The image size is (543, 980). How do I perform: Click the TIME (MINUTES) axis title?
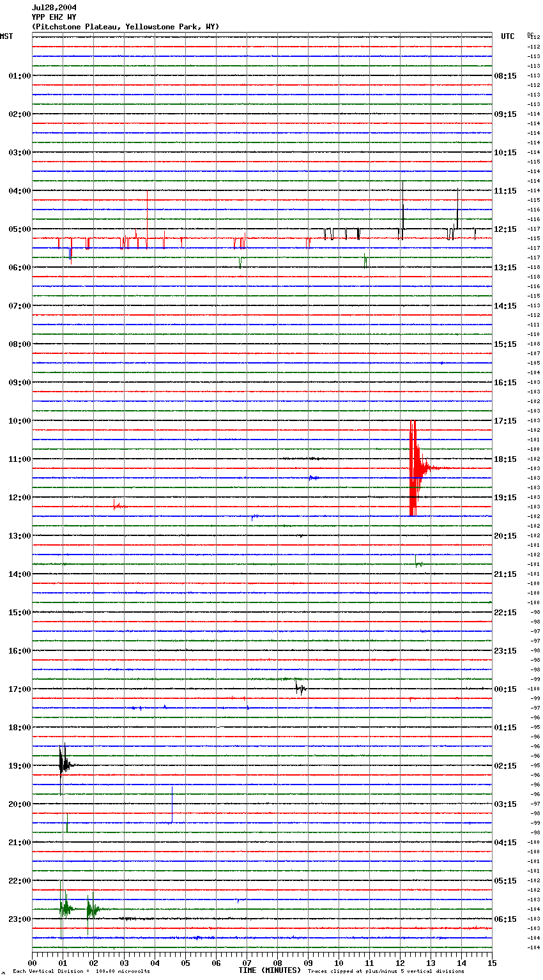pos(270,970)
